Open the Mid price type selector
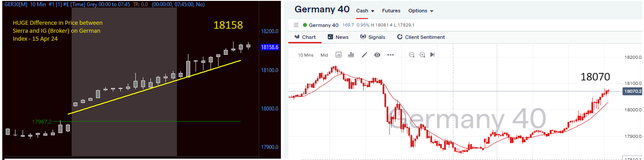Viewport: 644px width, 160px height. (x=324, y=55)
